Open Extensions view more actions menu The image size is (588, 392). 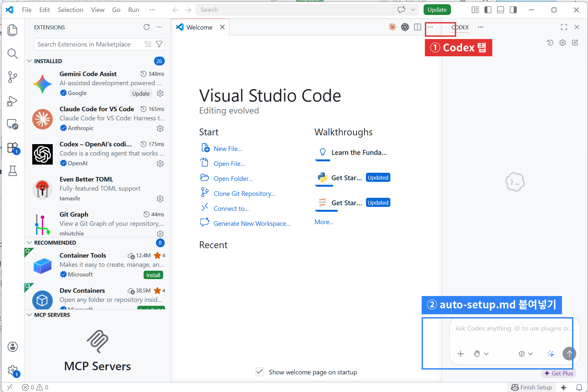pyautogui.click(x=159, y=27)
